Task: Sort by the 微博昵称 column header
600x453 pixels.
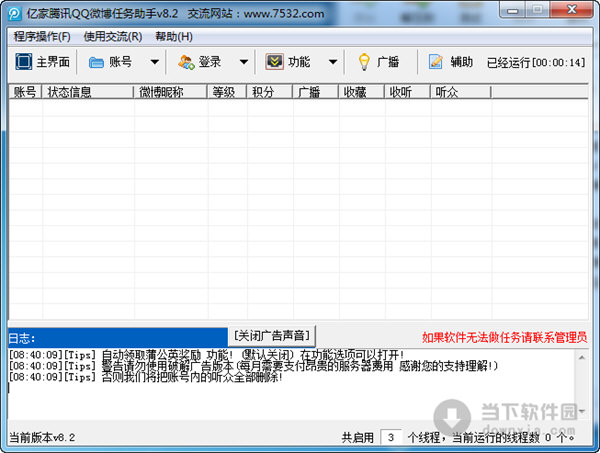Action: 170,92
